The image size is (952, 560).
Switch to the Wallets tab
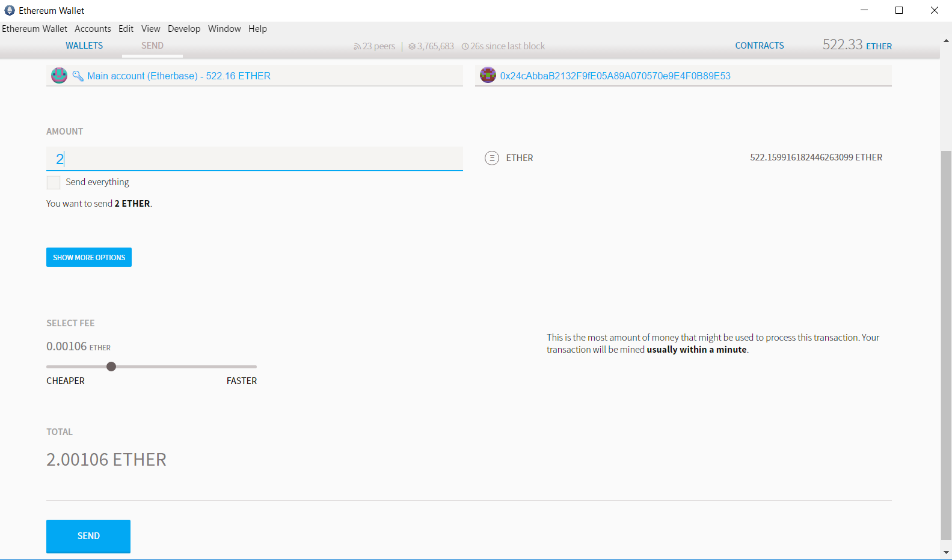tap(84, 46)
